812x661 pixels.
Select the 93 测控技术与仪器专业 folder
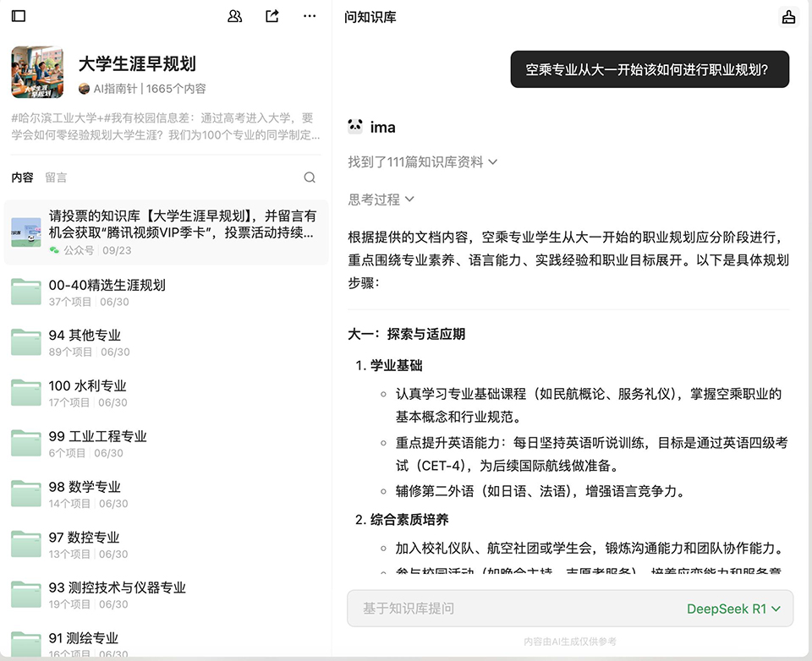tap(117, 587)
